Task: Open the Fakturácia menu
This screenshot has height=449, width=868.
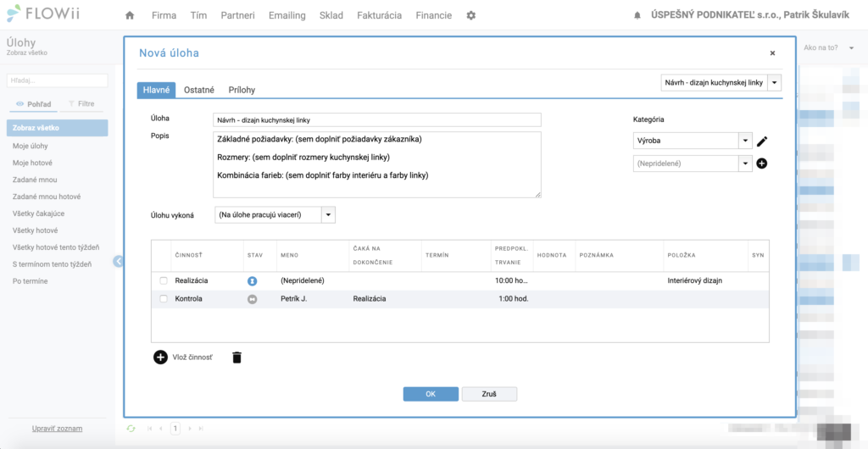Action: (379, 15)
